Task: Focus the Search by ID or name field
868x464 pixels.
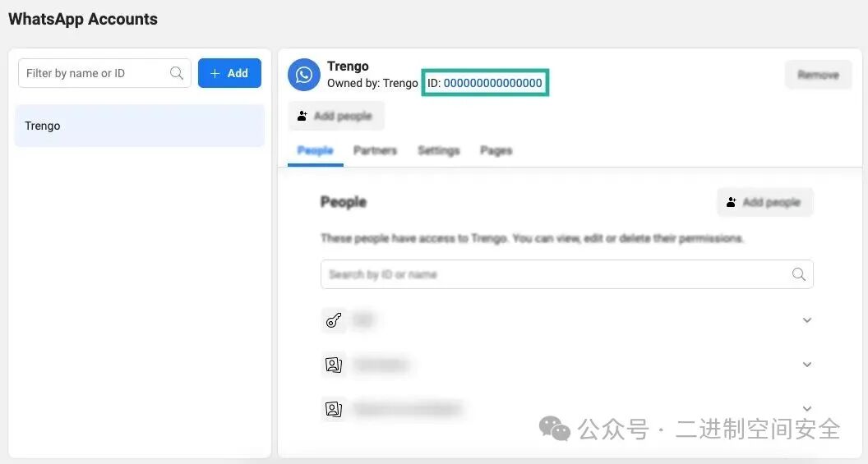Action: click(x=567, y=274)
